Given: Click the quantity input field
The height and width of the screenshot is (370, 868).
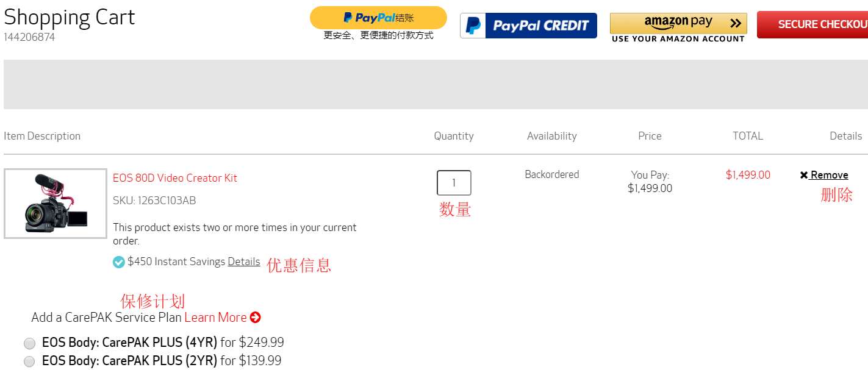Looking at the screenshot, I should [x=454, y=183].
